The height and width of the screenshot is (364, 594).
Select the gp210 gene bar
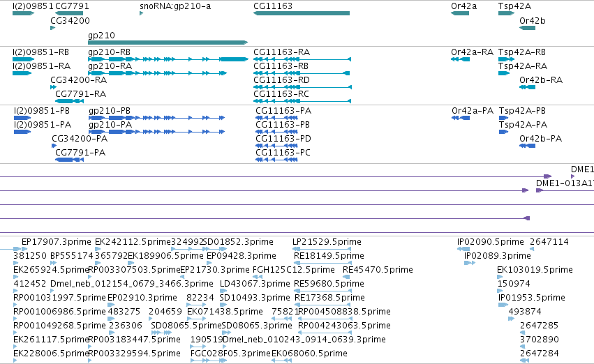[x=168, y=43]
